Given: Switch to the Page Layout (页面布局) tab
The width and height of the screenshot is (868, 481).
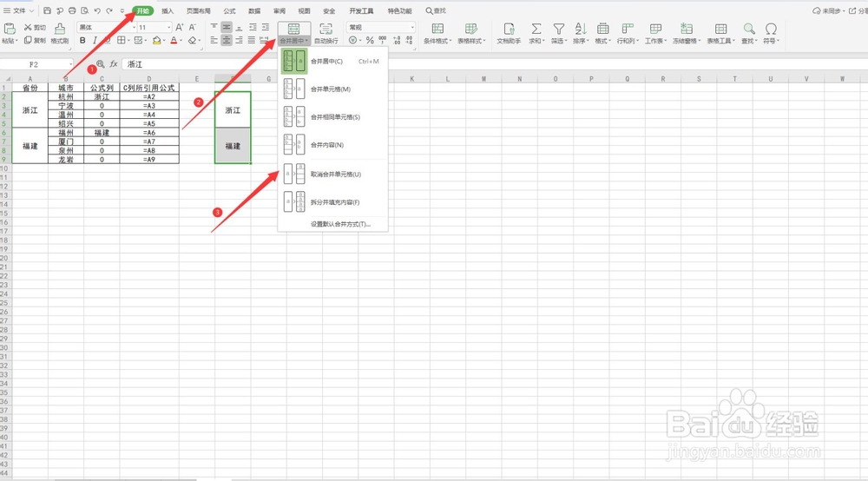Looking at the screenshot, I should coord(198,11).
